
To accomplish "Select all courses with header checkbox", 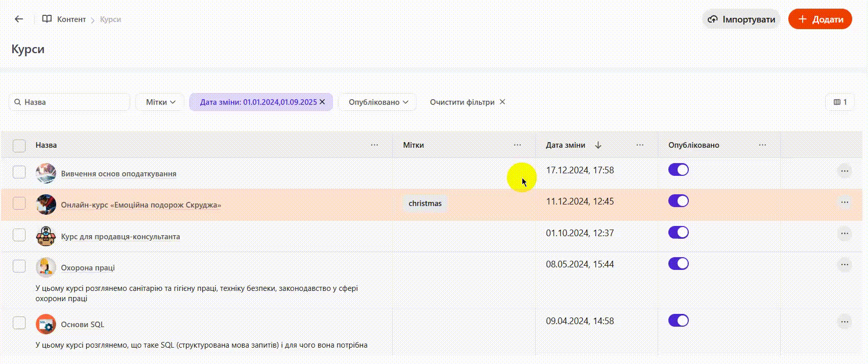I will pyautogui.click(x=19, y=146).
